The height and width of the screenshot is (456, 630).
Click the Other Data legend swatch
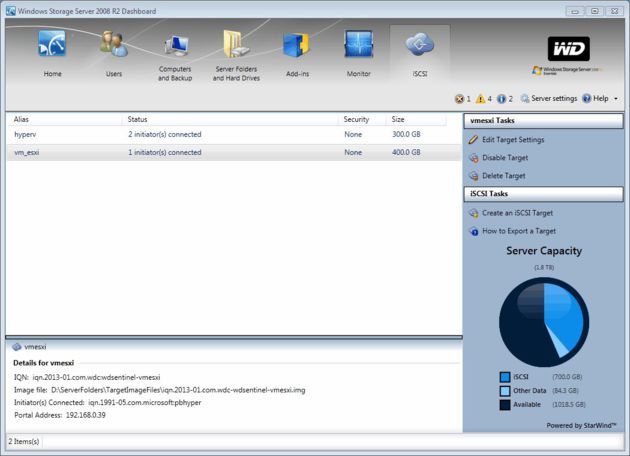[x=505, y=391]
